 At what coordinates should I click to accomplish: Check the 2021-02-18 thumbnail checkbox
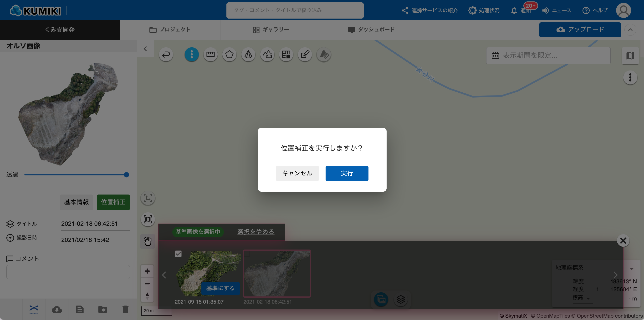pyautogui.click(x=247, y=254)
